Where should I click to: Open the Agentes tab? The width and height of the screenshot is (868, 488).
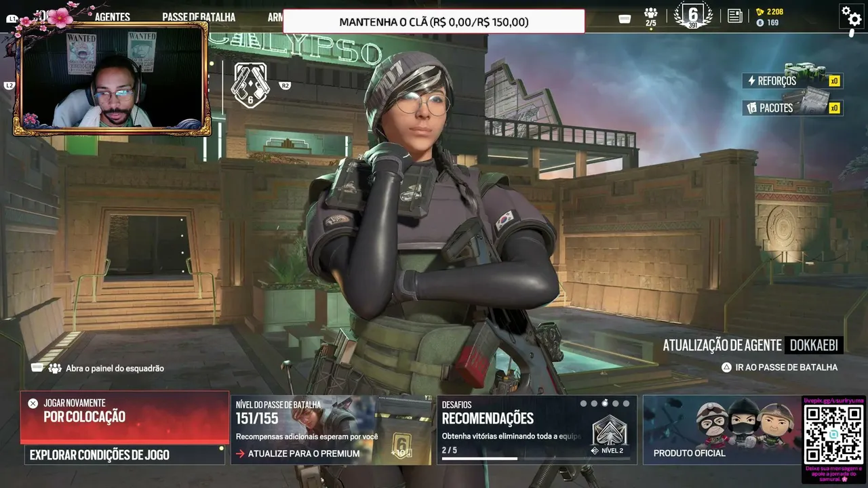click(113, 17)
